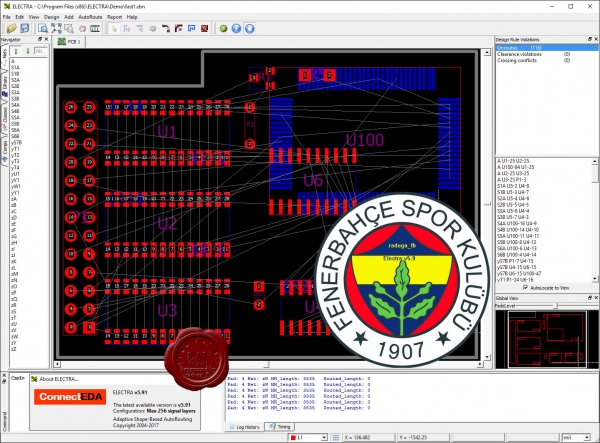Open the Design menu
600x443 pixels.
51,17
